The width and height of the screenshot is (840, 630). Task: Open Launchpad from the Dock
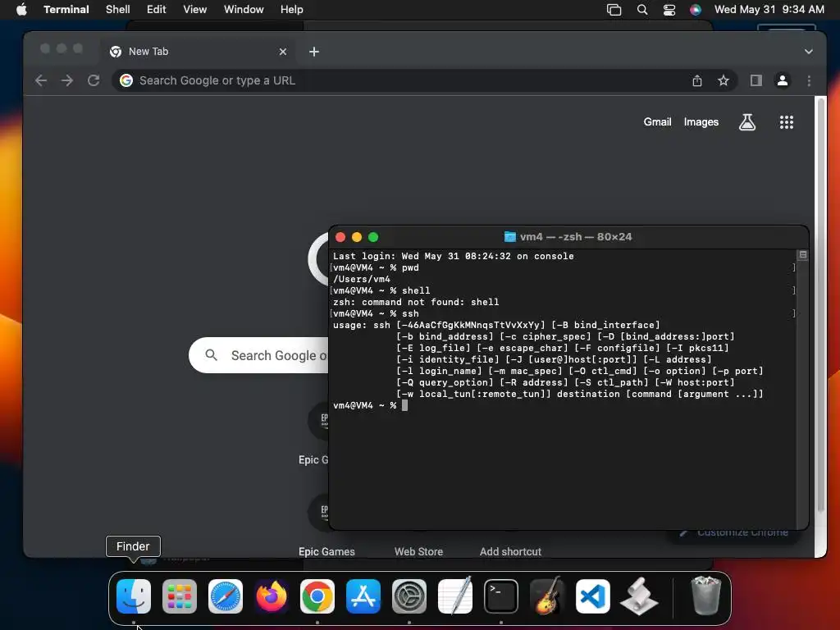pyautogui.click(x=180, y=596)
